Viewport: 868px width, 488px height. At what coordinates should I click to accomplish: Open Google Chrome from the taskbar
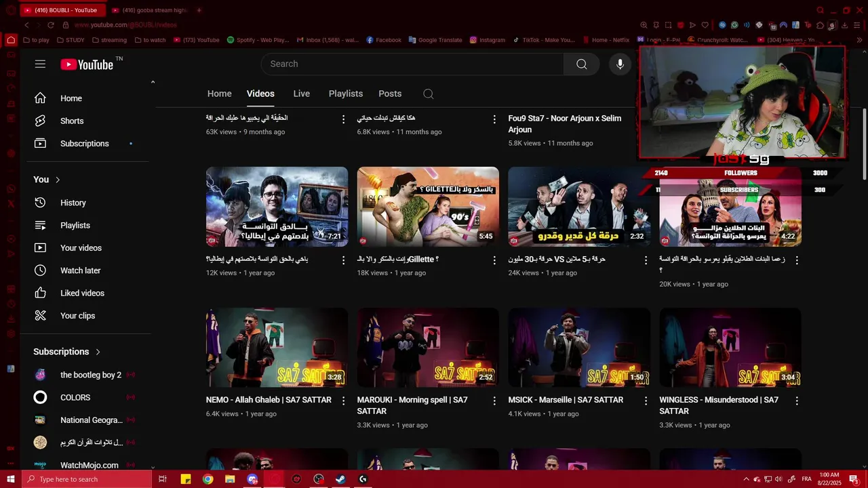tap(208, 479)
